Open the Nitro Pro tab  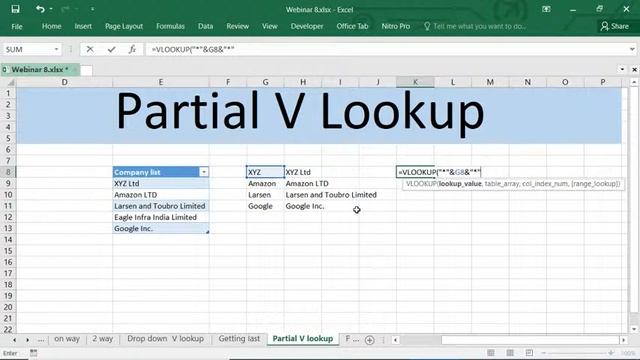(396, 26)
